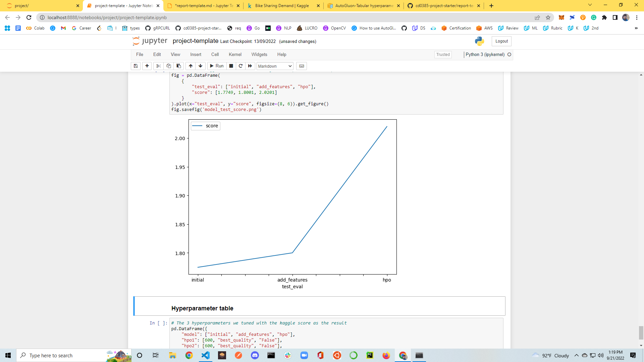Click the save and checkpoint icon

136,66
